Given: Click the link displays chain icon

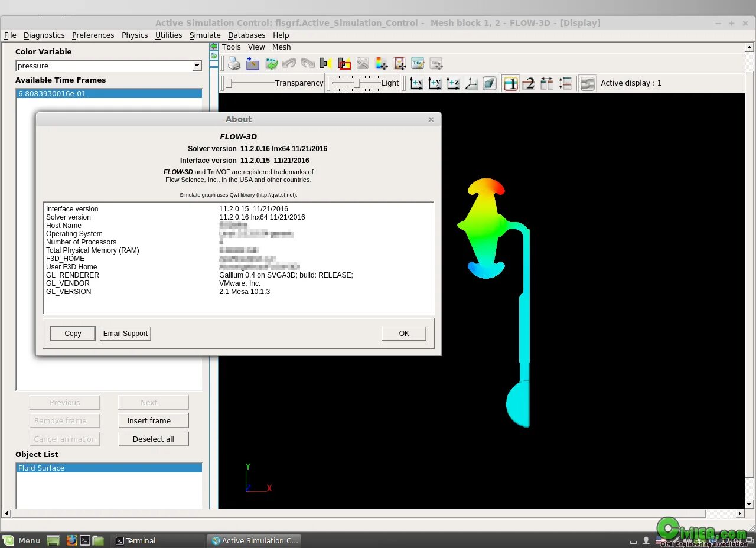Looking at the screenshot, I should pyautogui.click(x=587, y=83).
